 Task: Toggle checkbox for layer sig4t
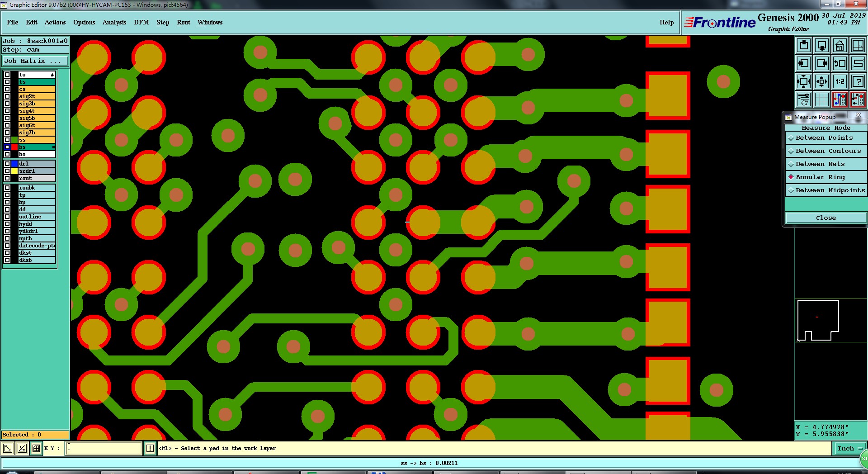(7, 111)
